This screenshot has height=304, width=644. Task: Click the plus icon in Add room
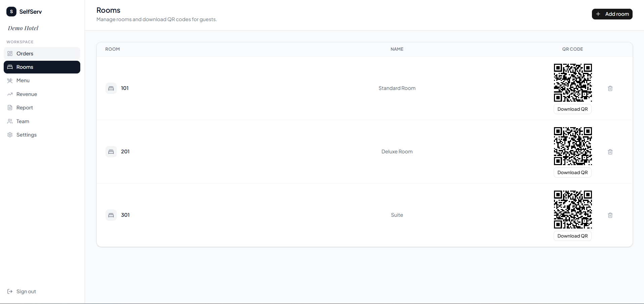(x=598, y=14)
